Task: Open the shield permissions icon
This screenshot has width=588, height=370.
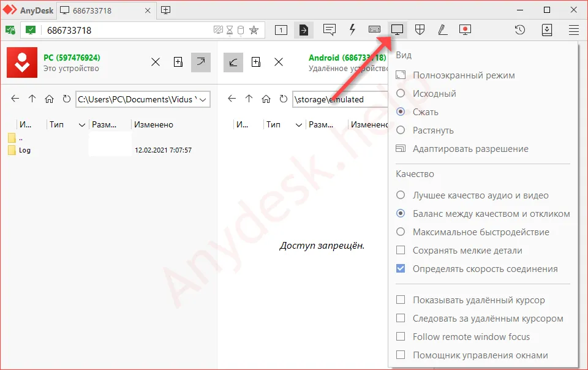Action: (420, 29)
